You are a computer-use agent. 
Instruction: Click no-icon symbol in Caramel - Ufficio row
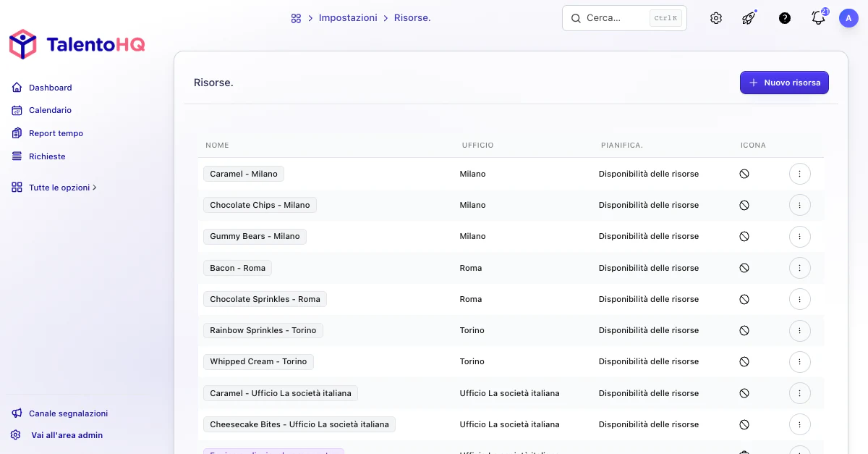click(x=744, y=393)
